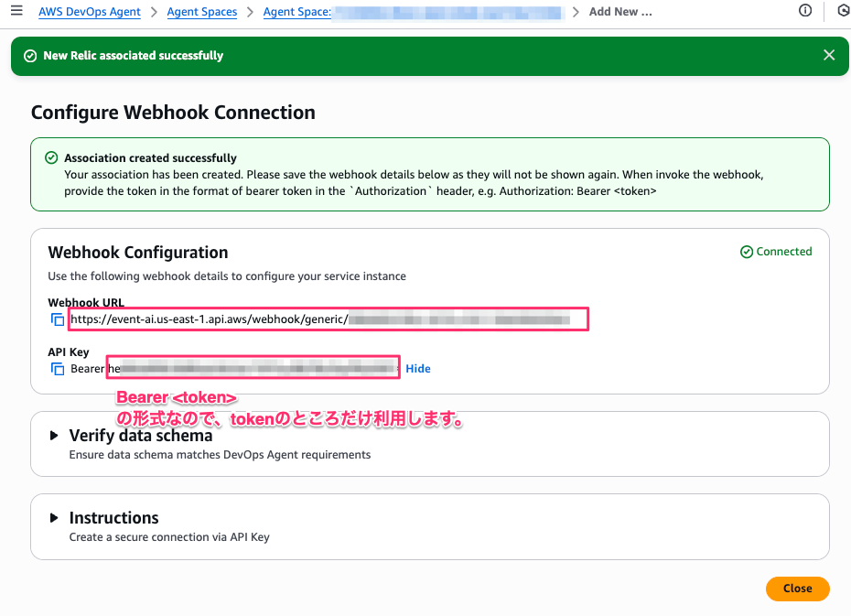This screenshot has width=851, height=616.
Task: Expand the Instructions section
Action: click(54, 518)
